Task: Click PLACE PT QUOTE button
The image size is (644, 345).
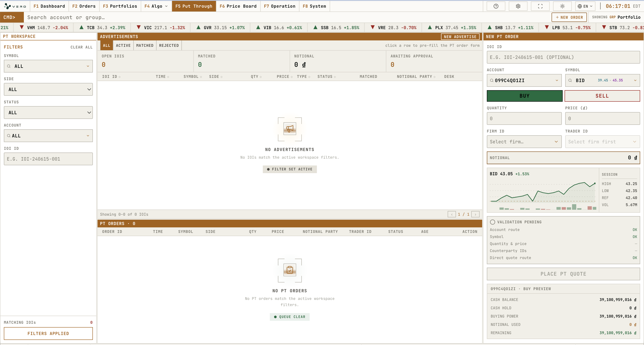Action: [563, 274]
